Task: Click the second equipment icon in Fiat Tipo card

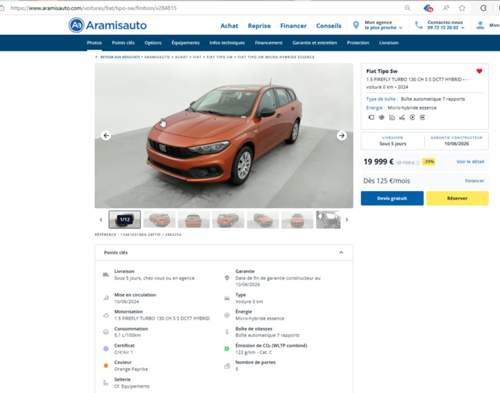Action: tap(382, 117)
